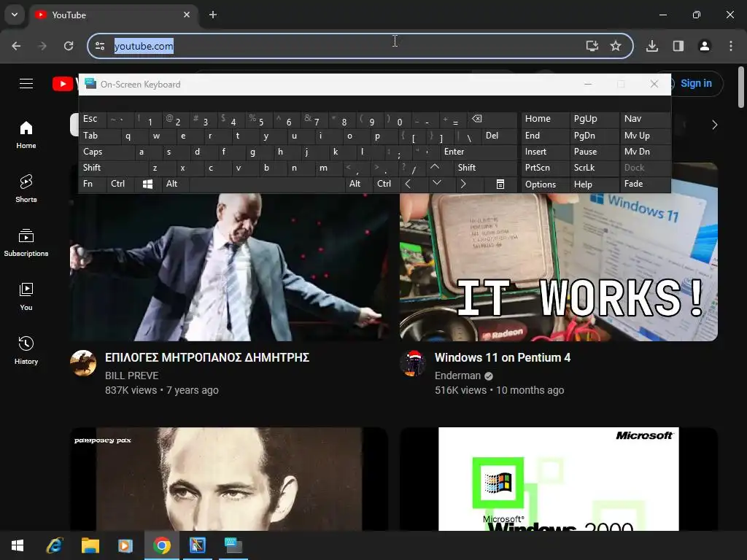Open File Explorer from taskbar
Viewport: 747px width, 560px height.
tap(90, 545)
